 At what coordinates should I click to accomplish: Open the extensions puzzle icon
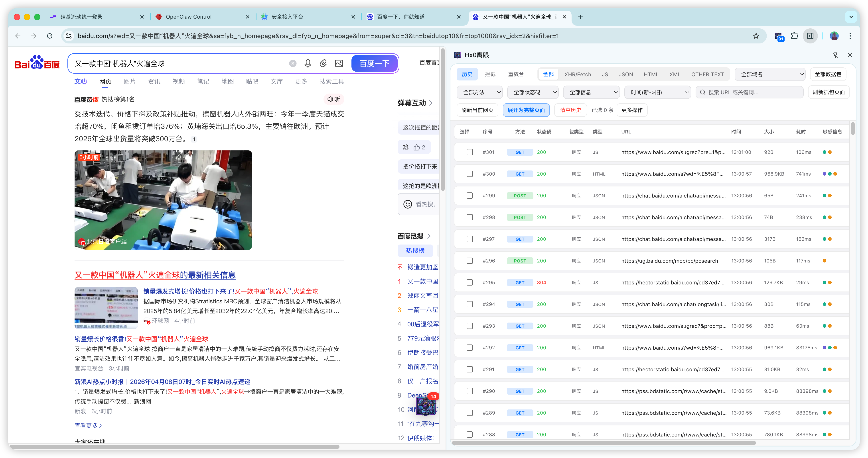coord(794,36)
